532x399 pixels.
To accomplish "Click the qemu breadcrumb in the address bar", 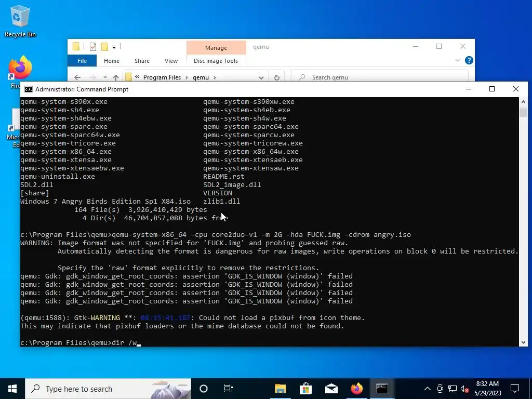I will click(x=201, y=77).
